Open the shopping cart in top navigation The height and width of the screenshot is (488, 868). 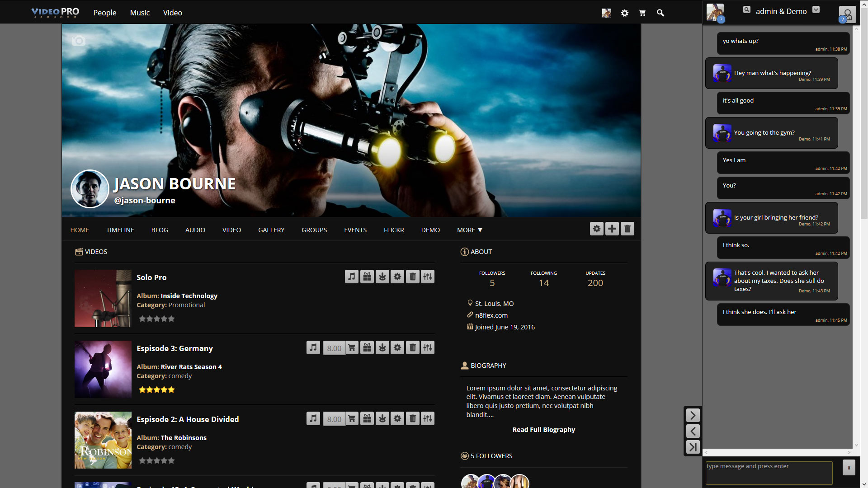(x=642, y=13)
